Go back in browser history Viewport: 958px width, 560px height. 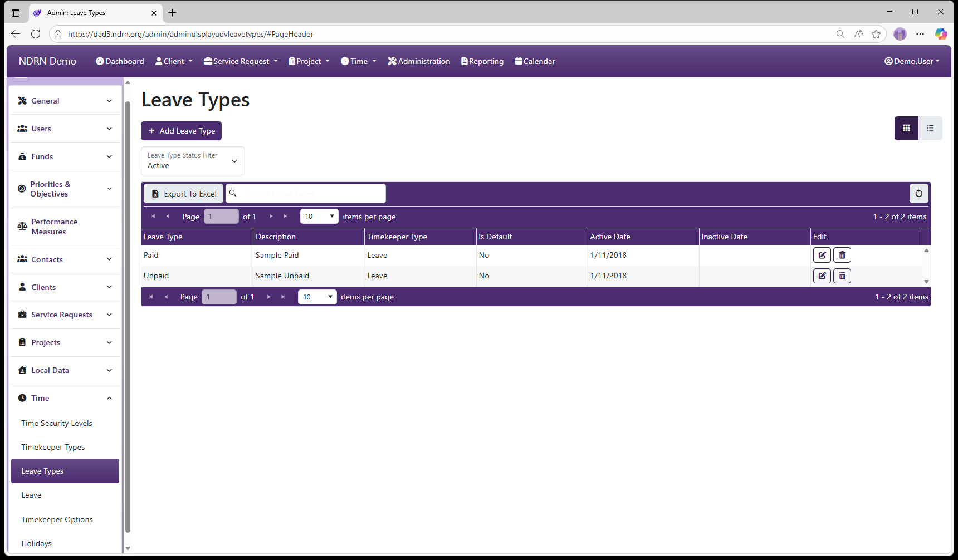pos(16,34)
